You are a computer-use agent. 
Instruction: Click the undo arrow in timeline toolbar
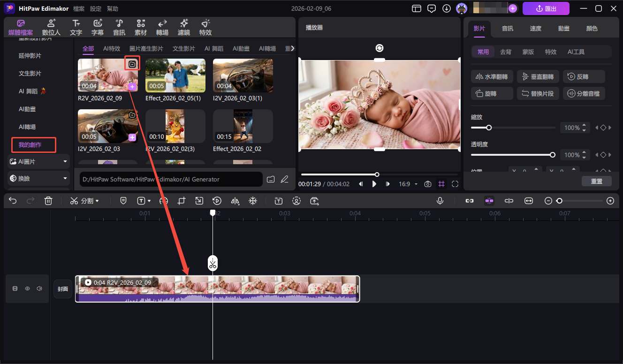[x=13, y=201]
